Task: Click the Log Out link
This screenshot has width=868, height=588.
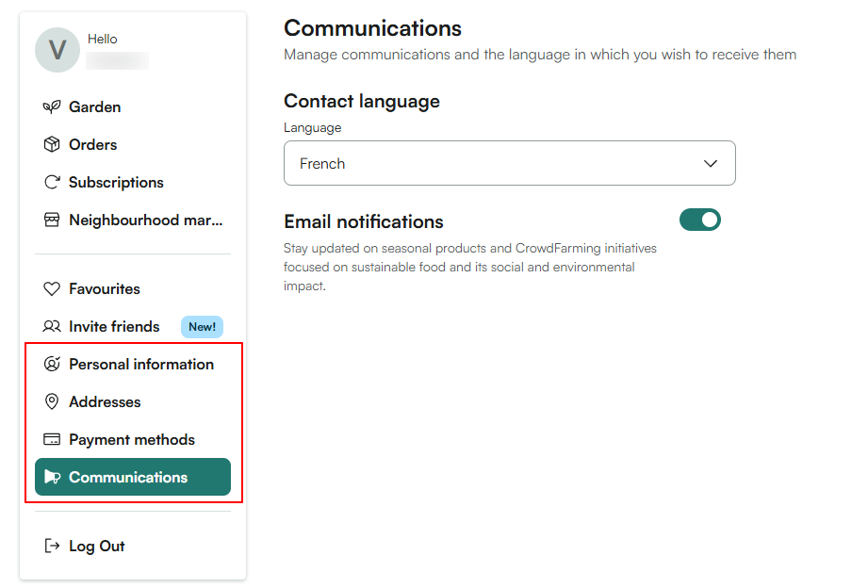Action: pos(97,547)
